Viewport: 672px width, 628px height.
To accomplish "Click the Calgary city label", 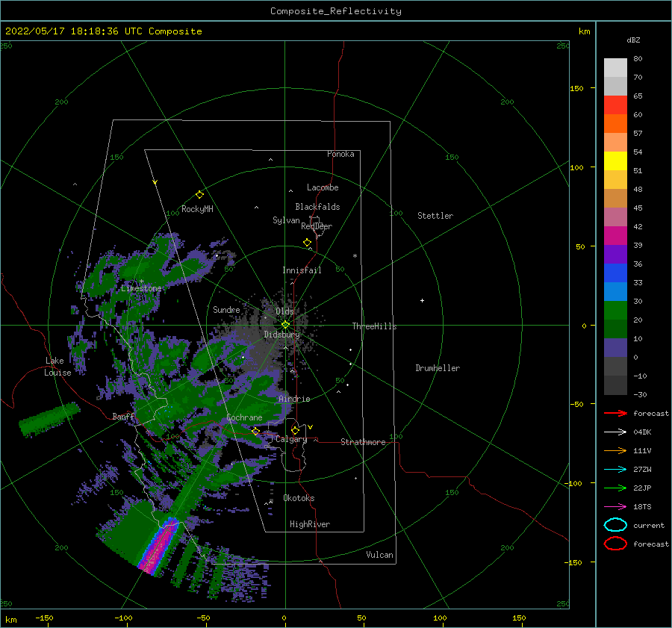I will tap(291, 439).
